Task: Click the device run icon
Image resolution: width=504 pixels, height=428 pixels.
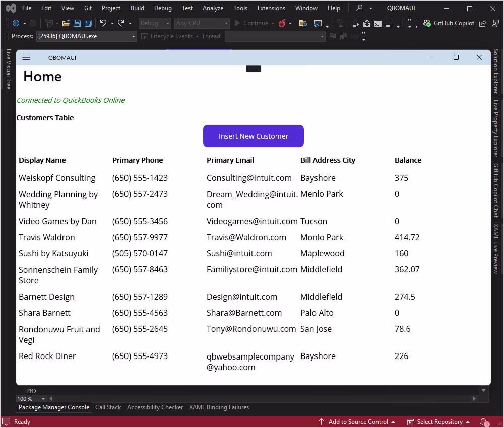Action: [355, 23]
